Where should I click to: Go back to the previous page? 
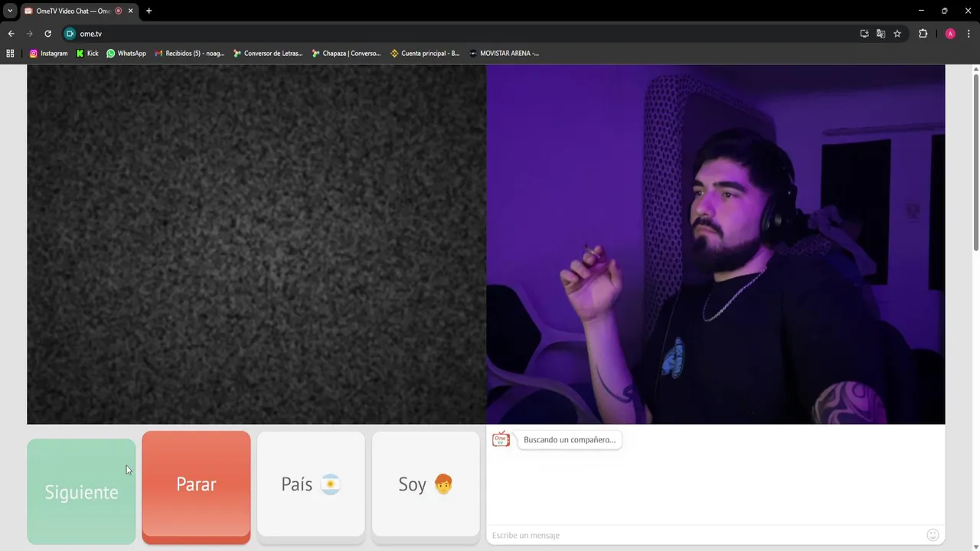click(11, 34)
